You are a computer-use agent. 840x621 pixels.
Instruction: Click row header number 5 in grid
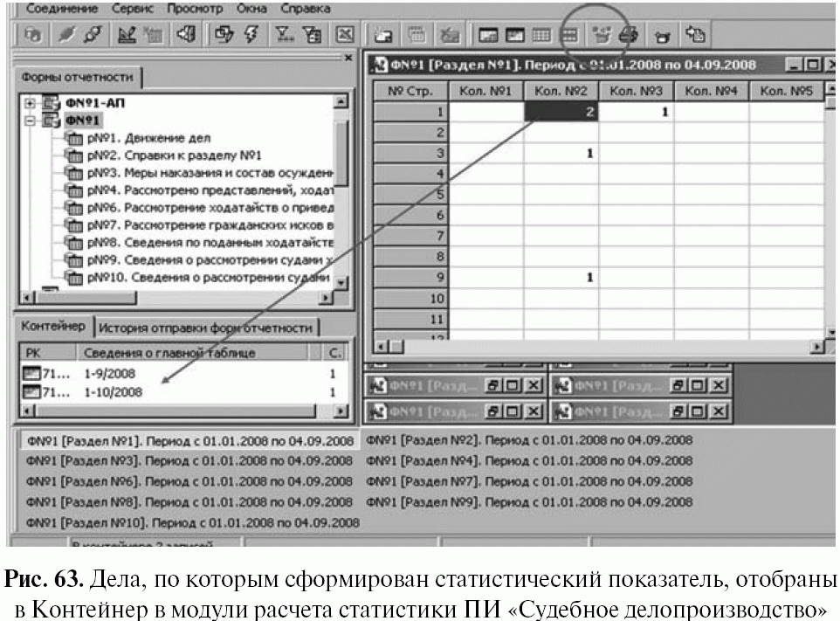[411, 195]
